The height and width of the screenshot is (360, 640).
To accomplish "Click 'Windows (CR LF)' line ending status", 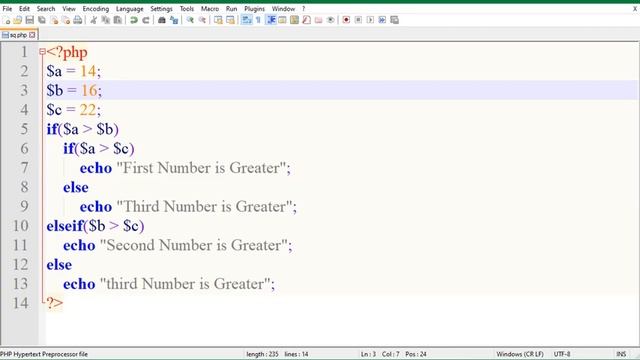I will pyautogui.click(x=520, y=354).
